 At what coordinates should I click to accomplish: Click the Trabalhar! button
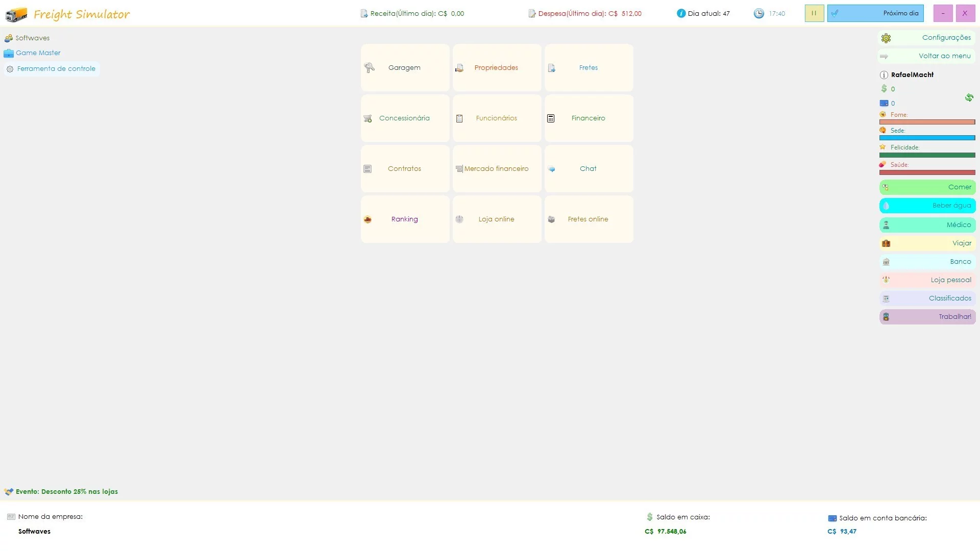click(x=927, y=317)
